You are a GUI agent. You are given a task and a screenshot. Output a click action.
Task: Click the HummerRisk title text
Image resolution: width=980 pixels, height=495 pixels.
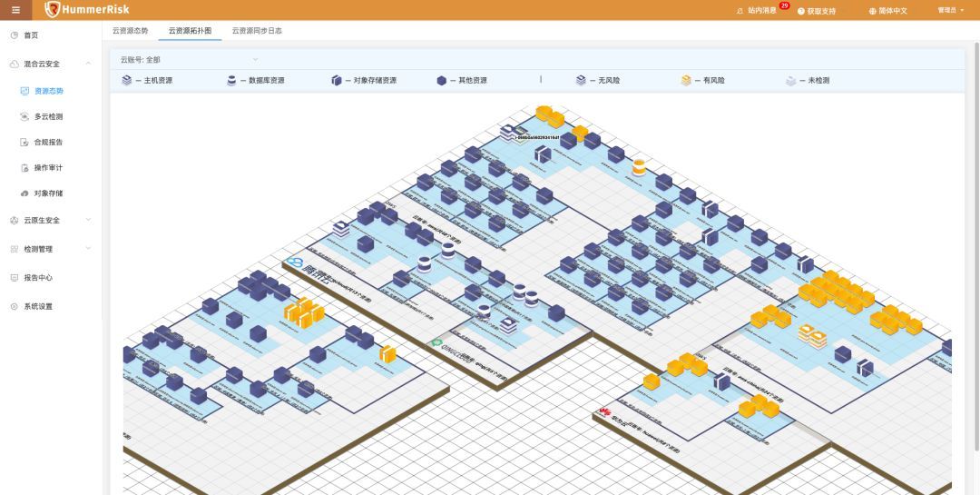coord(95,9)
